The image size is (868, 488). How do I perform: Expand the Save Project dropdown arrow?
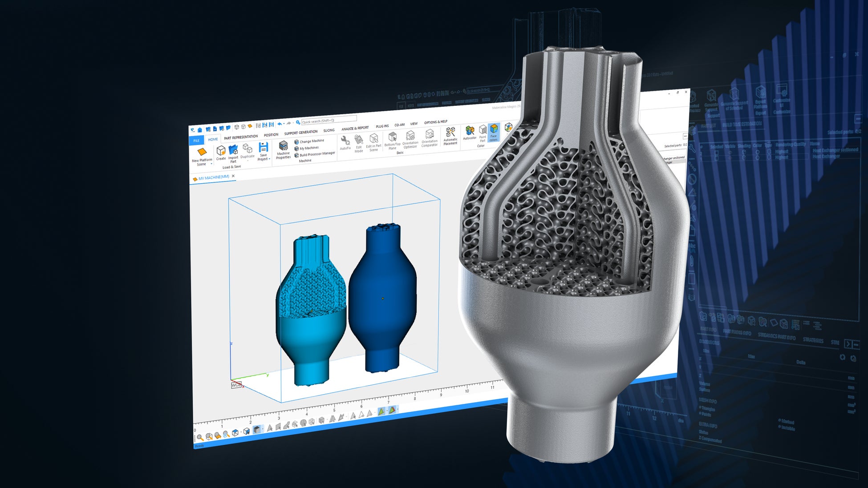(269, 159)
